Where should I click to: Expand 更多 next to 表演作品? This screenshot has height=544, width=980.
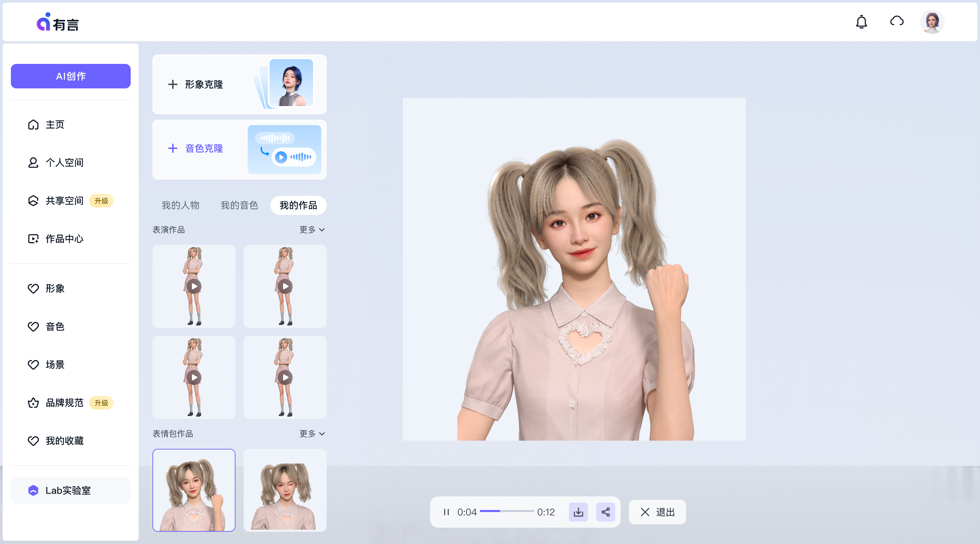coord(312,230)
